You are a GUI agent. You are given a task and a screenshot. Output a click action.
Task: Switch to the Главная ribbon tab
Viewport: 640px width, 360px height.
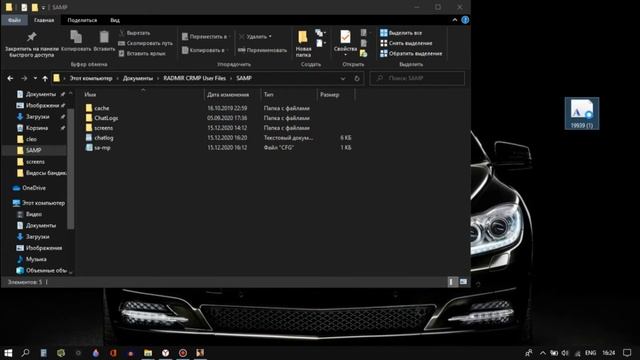[44, 20]
